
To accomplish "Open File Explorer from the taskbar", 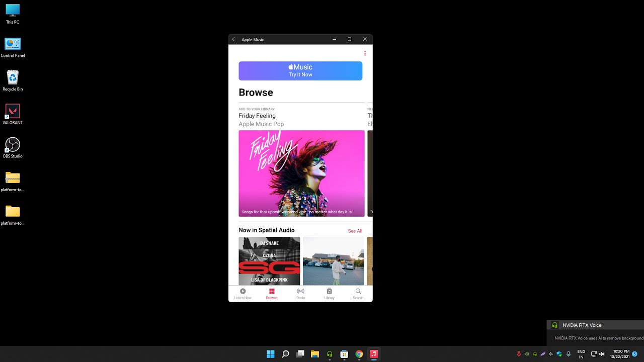I will click(x=315, y=354).
